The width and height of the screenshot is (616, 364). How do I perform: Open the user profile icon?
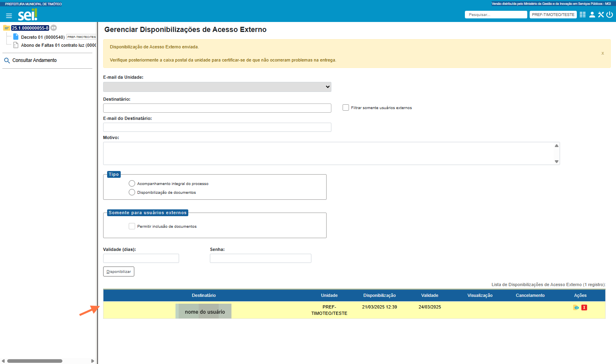[x=592, y=14]
